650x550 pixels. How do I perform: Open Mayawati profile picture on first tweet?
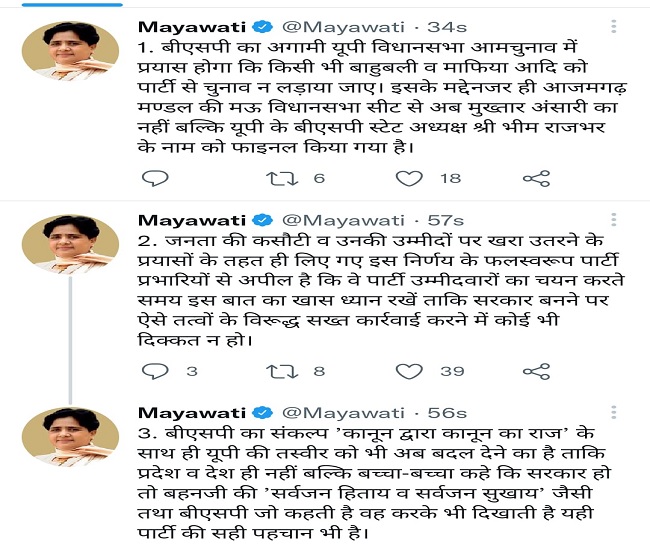[70, 51]
